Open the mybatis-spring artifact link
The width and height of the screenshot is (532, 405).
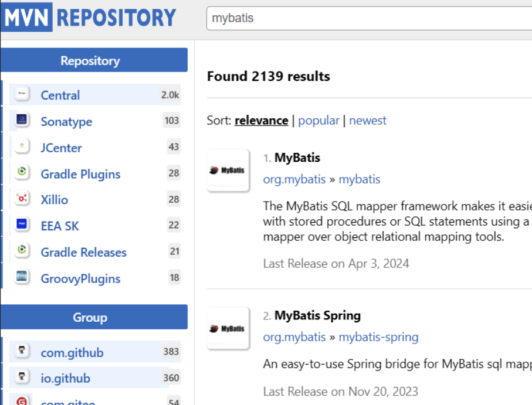tap(379, 337)
